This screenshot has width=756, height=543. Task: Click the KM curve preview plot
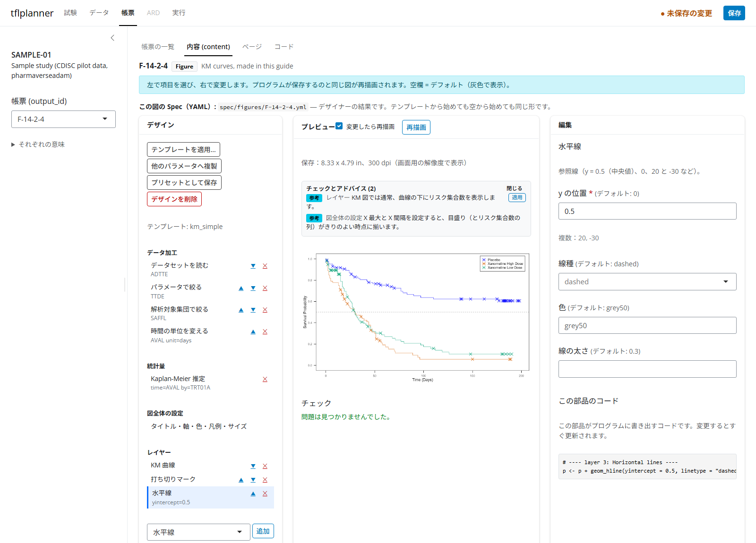416,317
